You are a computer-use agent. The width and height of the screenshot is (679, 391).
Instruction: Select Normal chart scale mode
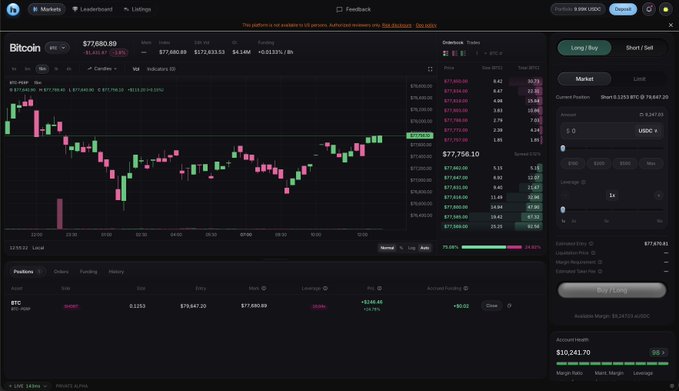tap(387, 248)
